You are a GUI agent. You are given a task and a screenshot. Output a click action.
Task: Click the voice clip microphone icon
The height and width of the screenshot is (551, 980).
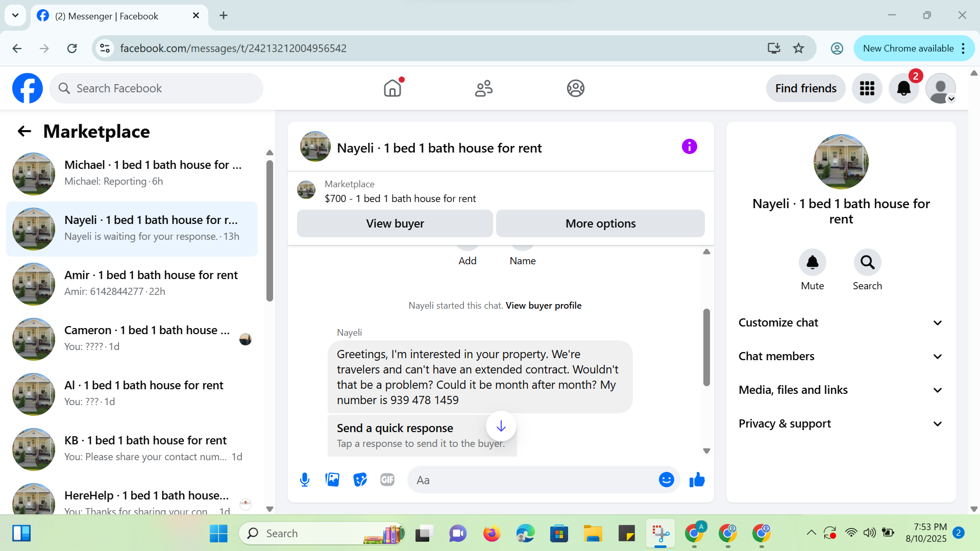tap(305, 480)
